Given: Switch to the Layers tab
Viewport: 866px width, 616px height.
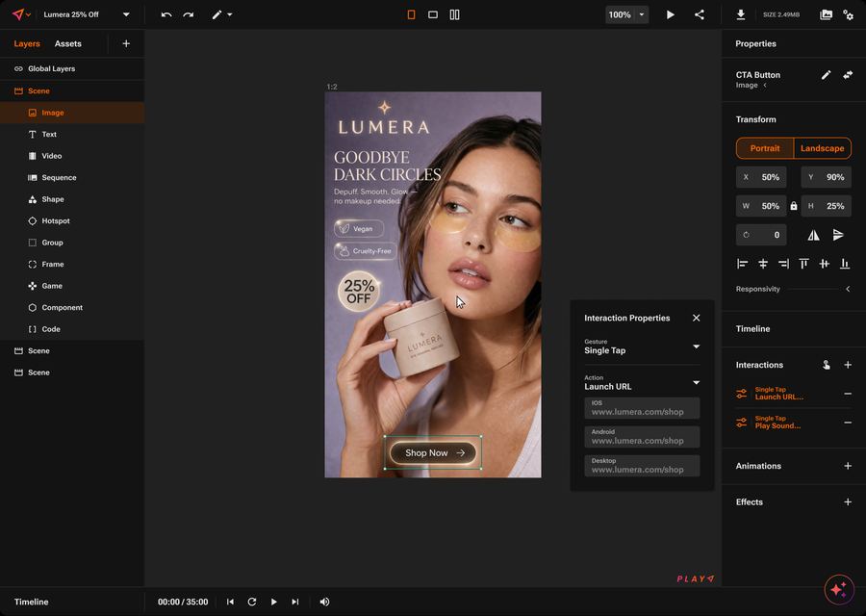Looking at the screenshot, I should (27, 43).
